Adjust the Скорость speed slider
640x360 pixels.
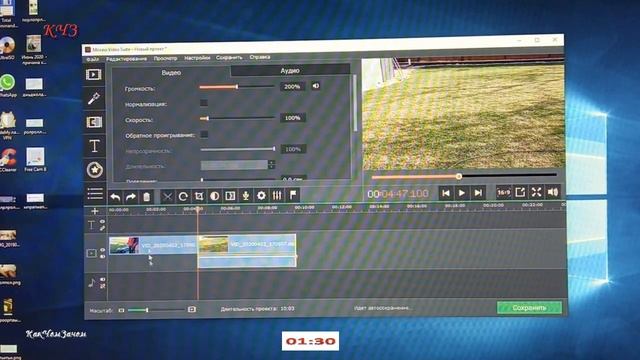(x=238, y=118)
